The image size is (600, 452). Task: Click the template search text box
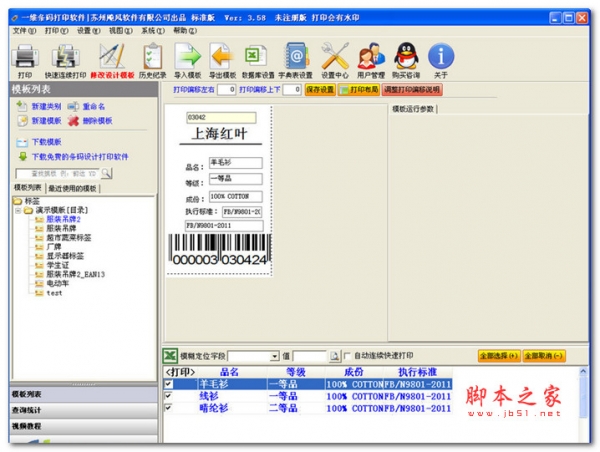pyautogui.click(x=57, y=174)
